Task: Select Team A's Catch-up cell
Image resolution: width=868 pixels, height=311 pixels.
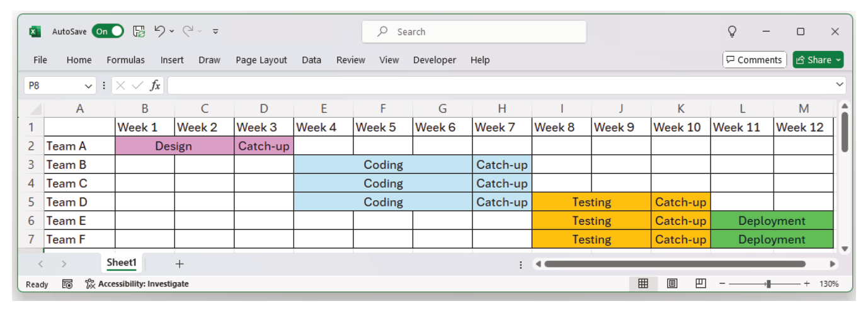Action: tap(264, 146)
